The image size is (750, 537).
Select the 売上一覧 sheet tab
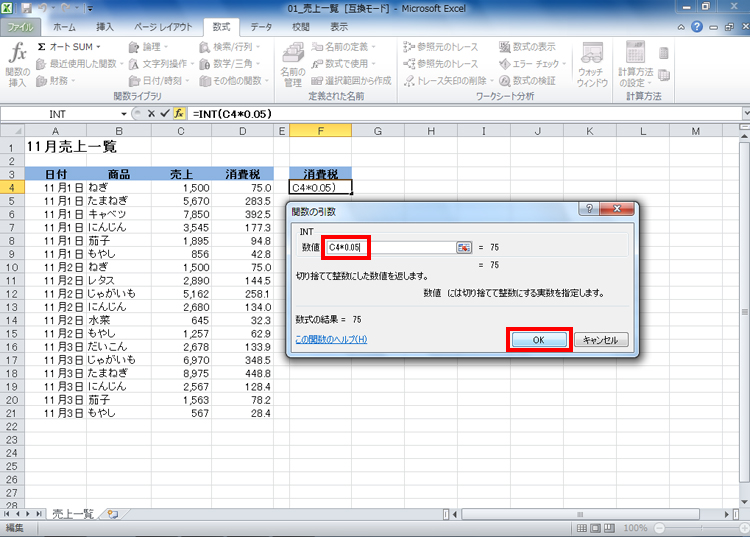pyautogui.click(x=73, y=515)
